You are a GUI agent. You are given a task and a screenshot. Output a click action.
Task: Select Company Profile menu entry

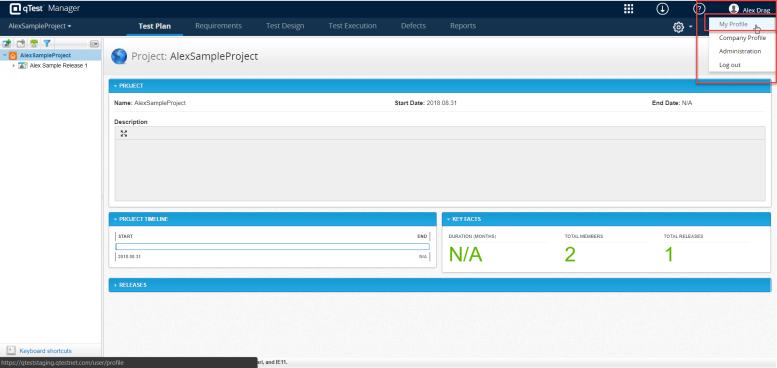tap(742, 38)
